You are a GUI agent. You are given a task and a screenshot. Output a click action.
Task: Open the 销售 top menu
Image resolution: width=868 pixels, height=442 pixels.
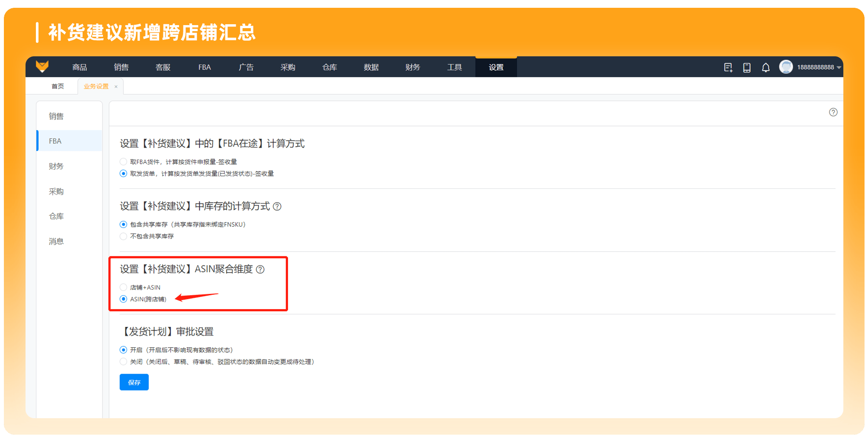[121, 67]
